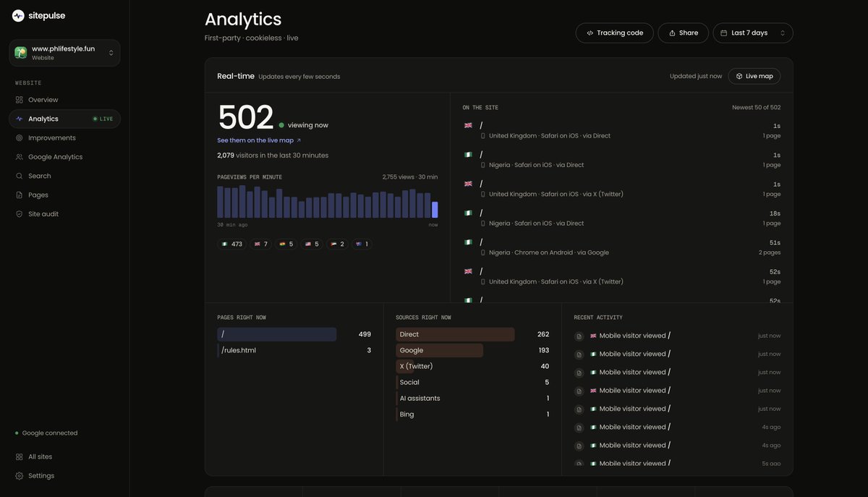This screenshot has width=868, height=497.
Task: Click the Tracking code button
Action: [x=615, y=33]
